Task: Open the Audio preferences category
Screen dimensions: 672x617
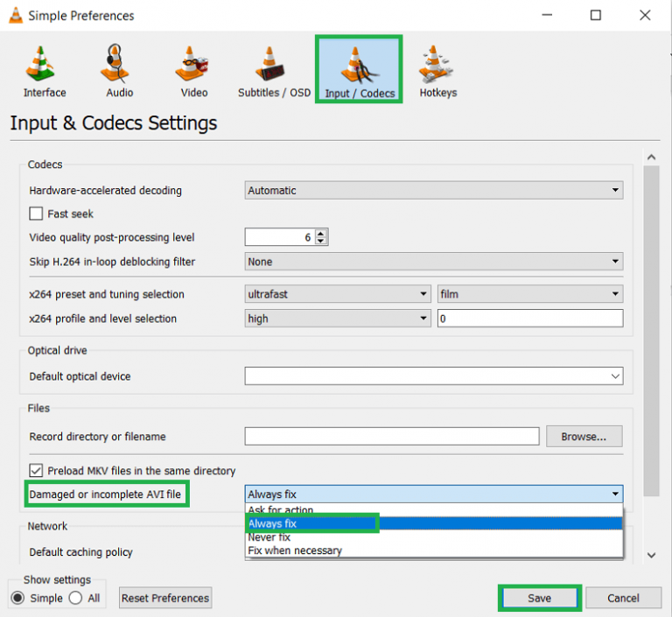Action: [x=120, y=72]
